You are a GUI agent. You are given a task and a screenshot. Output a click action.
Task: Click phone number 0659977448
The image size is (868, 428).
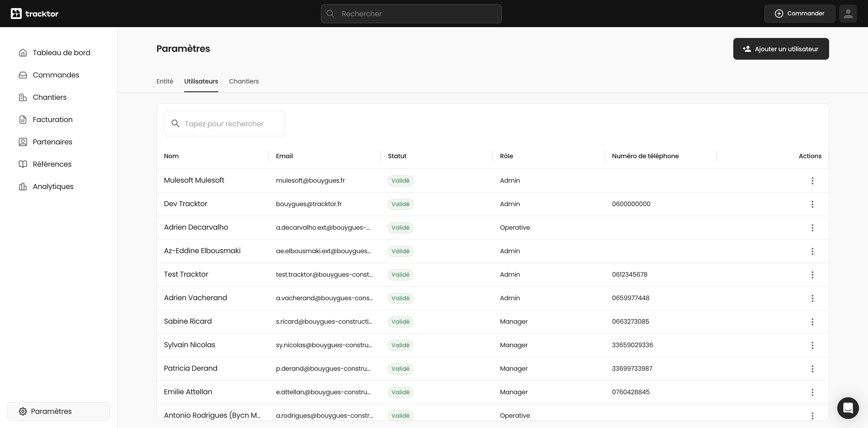point(631,298)
